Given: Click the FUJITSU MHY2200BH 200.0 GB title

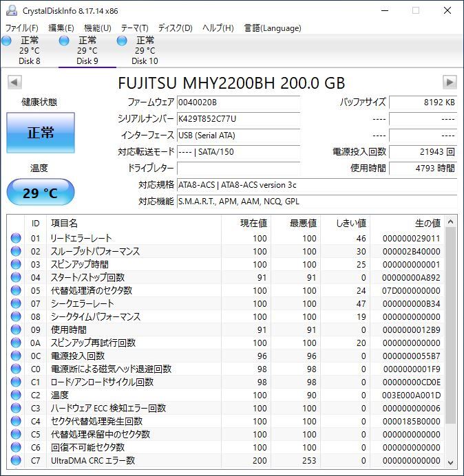Looking at the screenshot, I should (231, 83).
